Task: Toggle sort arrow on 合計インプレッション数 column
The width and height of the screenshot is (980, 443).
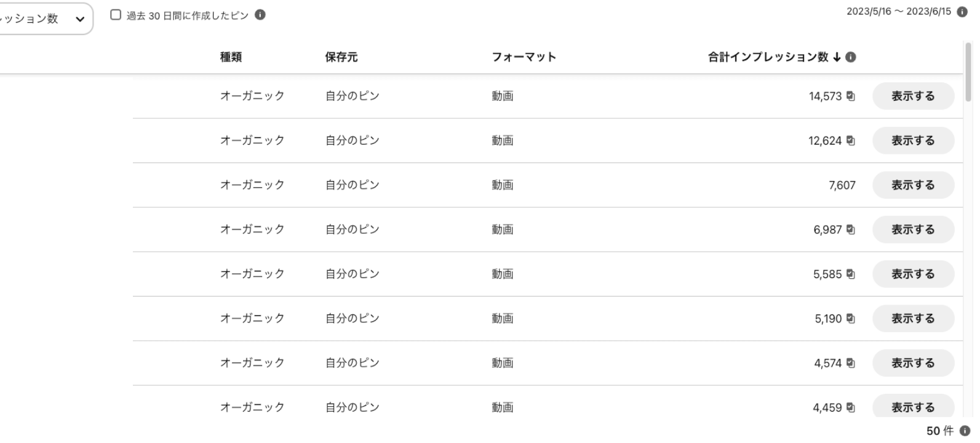Action: pyautogui.click(x=837, y=57)
